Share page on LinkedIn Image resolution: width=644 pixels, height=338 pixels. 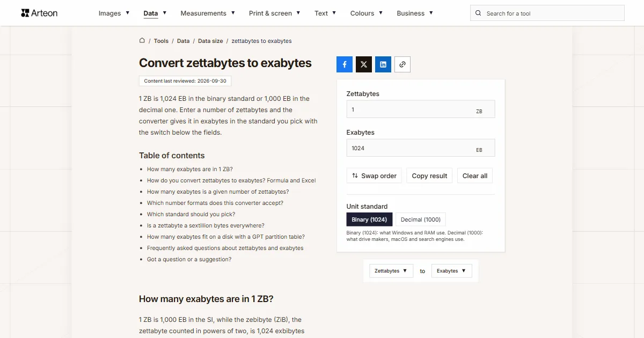383,64
